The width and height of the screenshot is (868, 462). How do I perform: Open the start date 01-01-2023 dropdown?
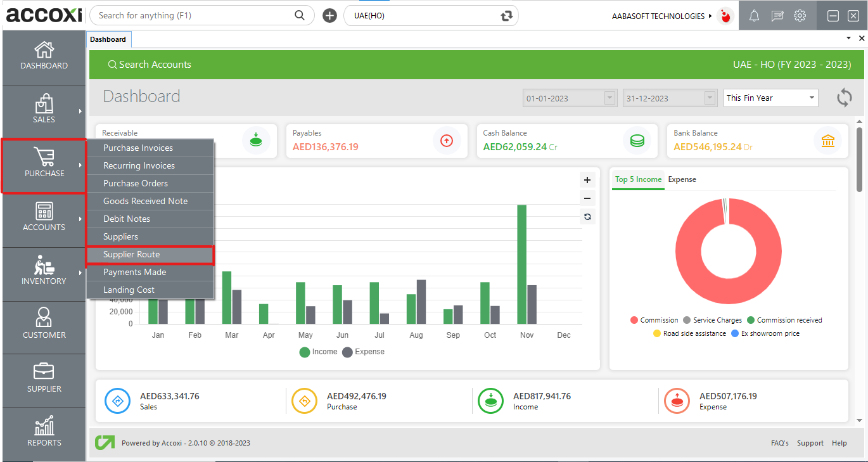[x=610, y=98]
